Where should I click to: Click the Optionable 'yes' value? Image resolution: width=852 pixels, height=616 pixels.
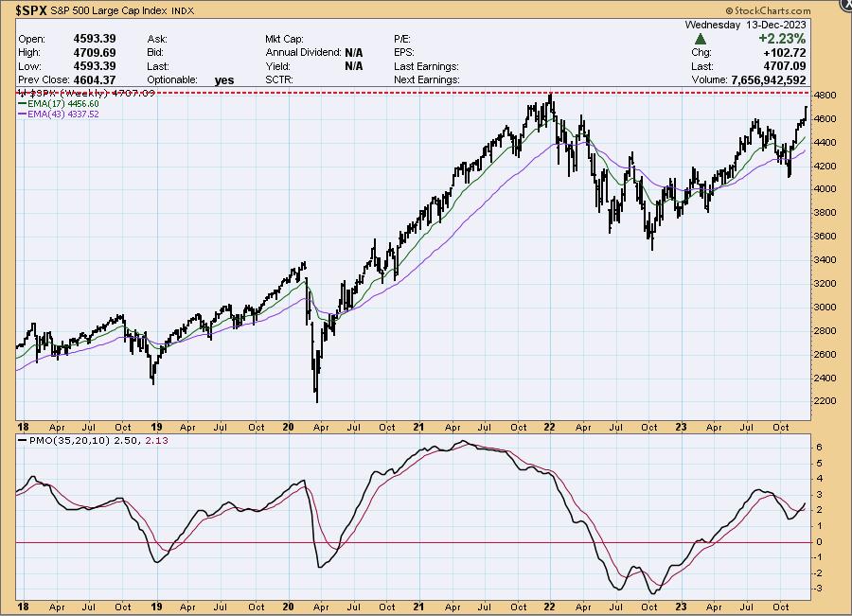[223, 79]
